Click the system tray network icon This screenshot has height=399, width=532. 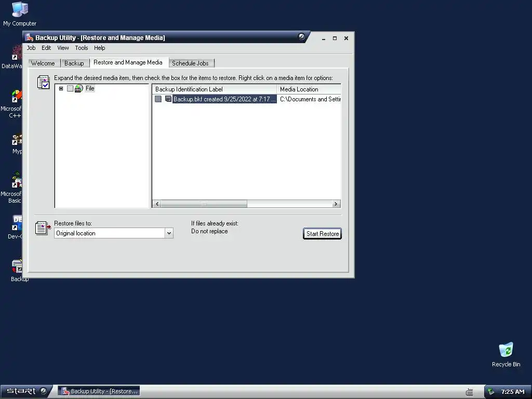pyautogui.click(x=491, y=392)
